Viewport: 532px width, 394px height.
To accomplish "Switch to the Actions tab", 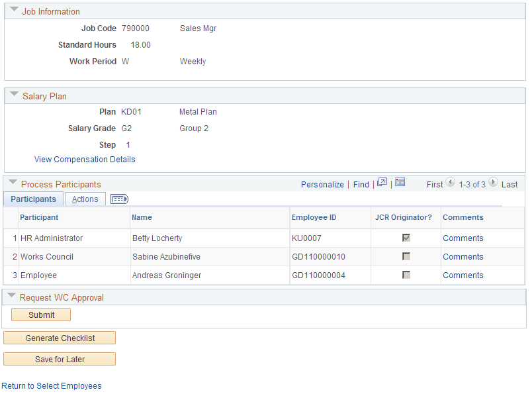I will [x=85, y=199].
